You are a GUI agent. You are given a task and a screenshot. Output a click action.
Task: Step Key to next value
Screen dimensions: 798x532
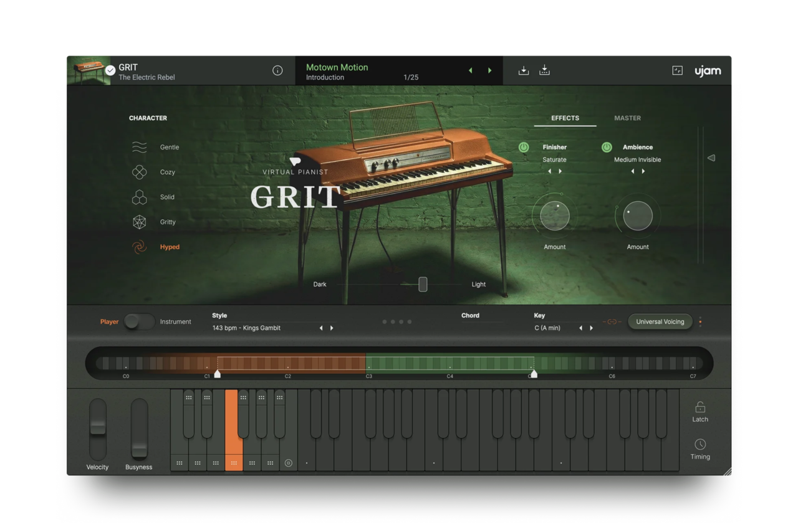tap(591, 328)
